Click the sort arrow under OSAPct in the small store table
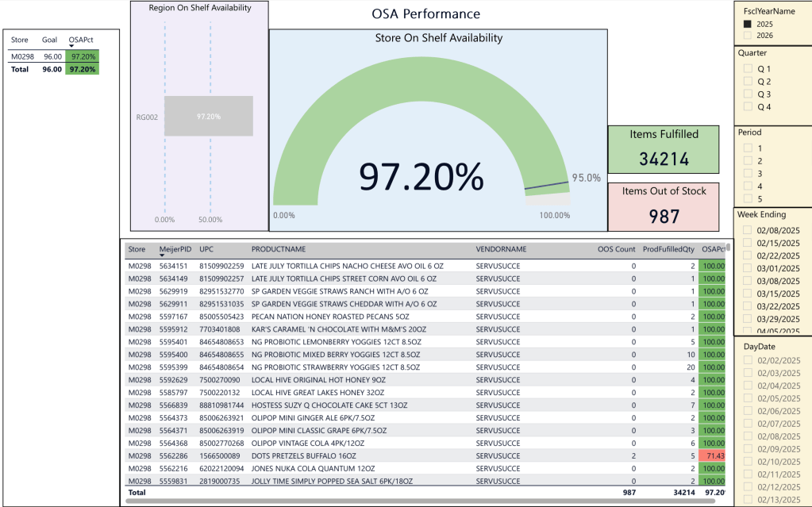Viewport: 812px width, 507px height. coord(71,46)
